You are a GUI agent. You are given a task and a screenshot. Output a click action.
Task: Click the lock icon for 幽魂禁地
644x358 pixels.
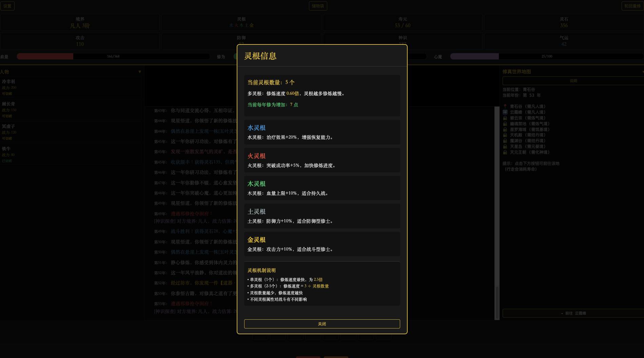505,124
